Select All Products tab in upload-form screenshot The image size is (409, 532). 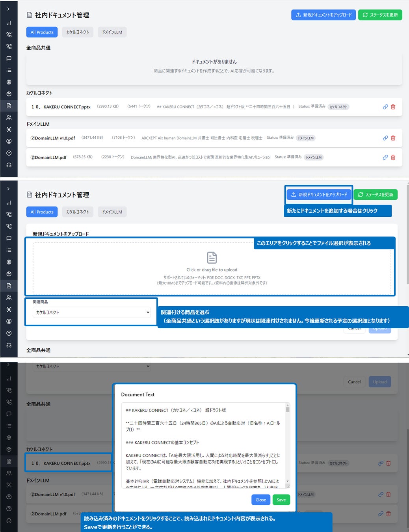[x=42, y=212]
